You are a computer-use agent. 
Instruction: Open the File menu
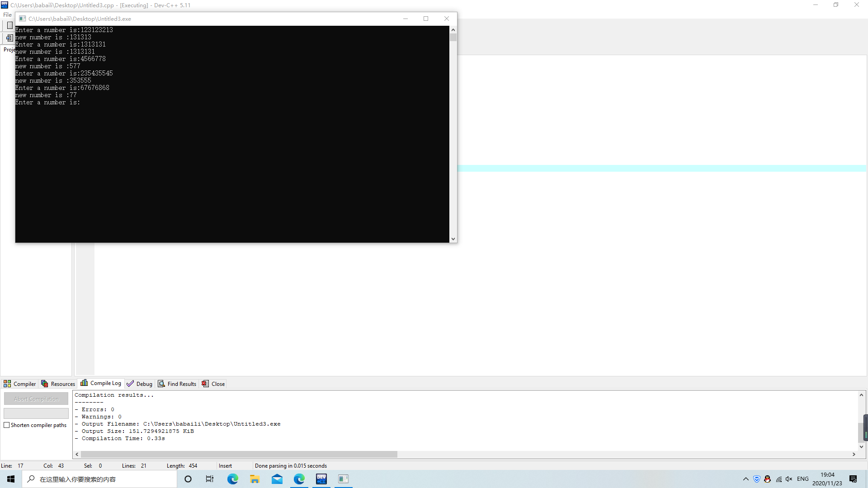point(7,14)
